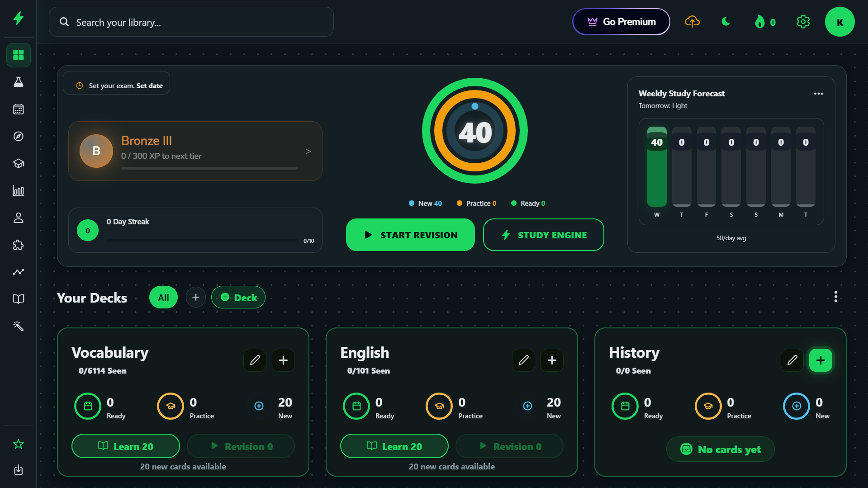Image resolution: width=868 pixels, height=488 pixels.
Task: Click the Bronze III XP progress bar
Action: (x=209, y=168)
